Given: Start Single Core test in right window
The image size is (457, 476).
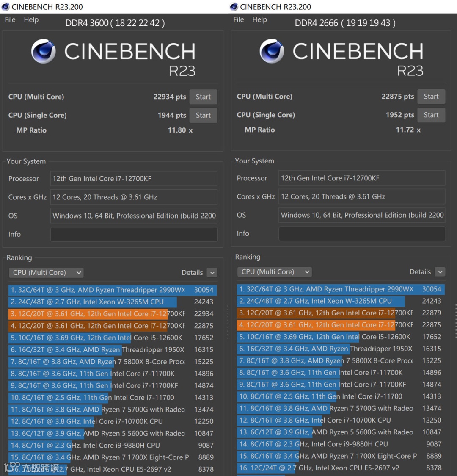Looking at the screenshot, I should pyautogui.click(x=431, y=115).
